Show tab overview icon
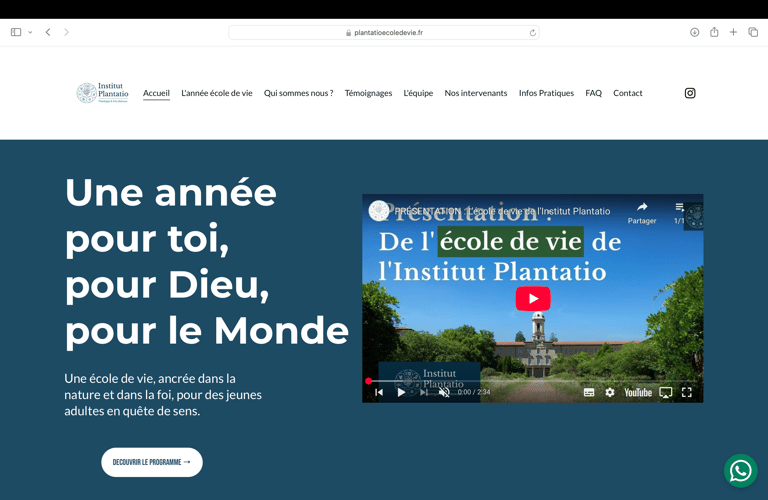Viewport: 768px width, 500px height. click(x=753, y=32)
